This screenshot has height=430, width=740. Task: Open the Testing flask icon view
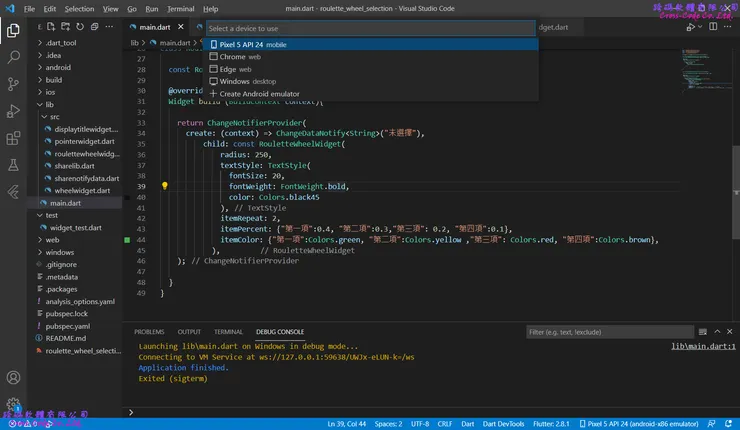(x=13, y=164)
